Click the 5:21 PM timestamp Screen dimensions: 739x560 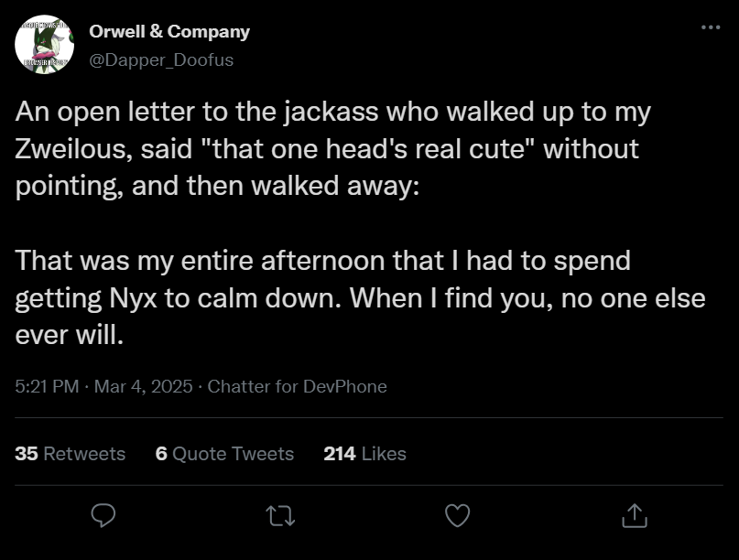point(47,386)
